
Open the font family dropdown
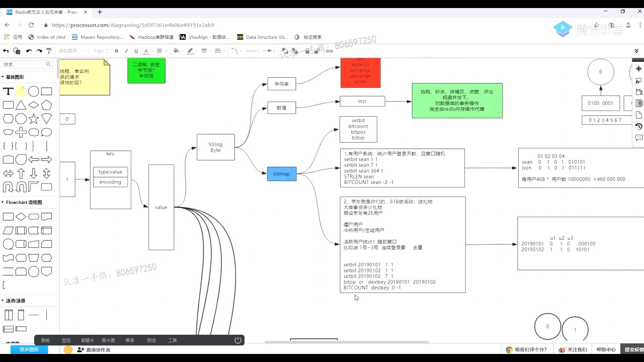(72, 51)
